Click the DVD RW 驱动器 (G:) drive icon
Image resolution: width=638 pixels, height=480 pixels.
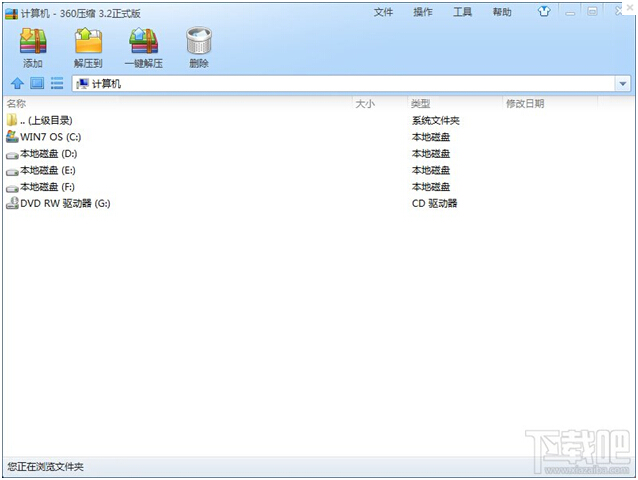coord(12,203)
